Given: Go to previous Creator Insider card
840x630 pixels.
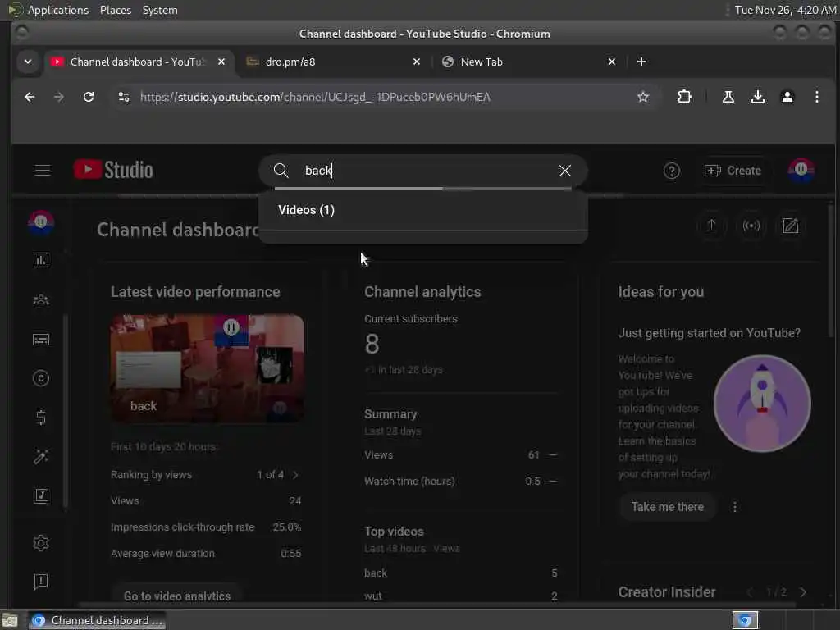Looking at the screenshot, I should (x=750, y=592).
